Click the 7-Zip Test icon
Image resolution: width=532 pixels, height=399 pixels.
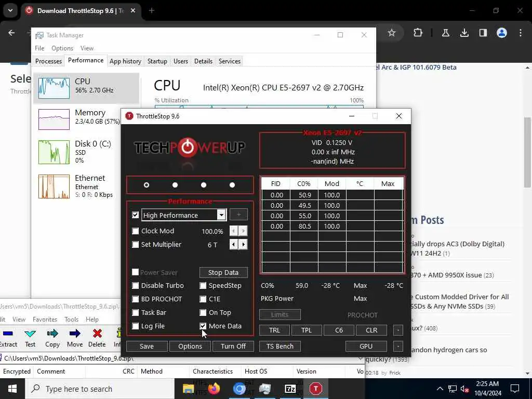point(30,334)
